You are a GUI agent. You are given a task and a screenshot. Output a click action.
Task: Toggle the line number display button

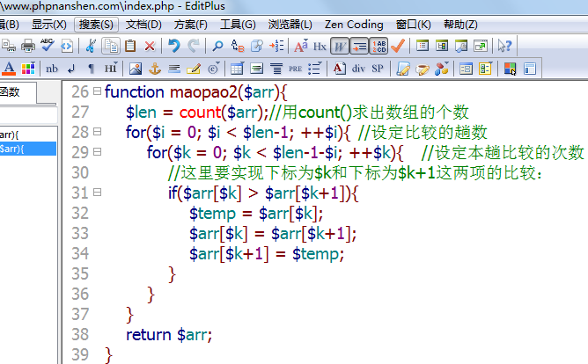(x=379, y=46)
